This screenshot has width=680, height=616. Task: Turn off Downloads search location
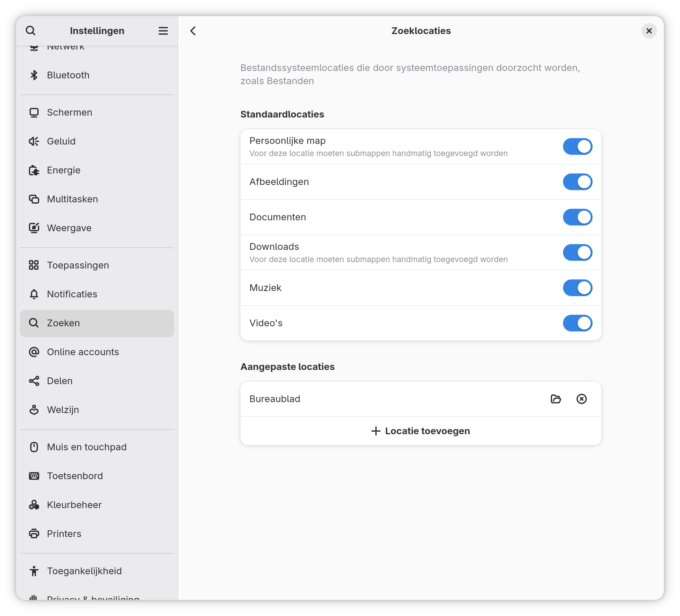(577, 252)
